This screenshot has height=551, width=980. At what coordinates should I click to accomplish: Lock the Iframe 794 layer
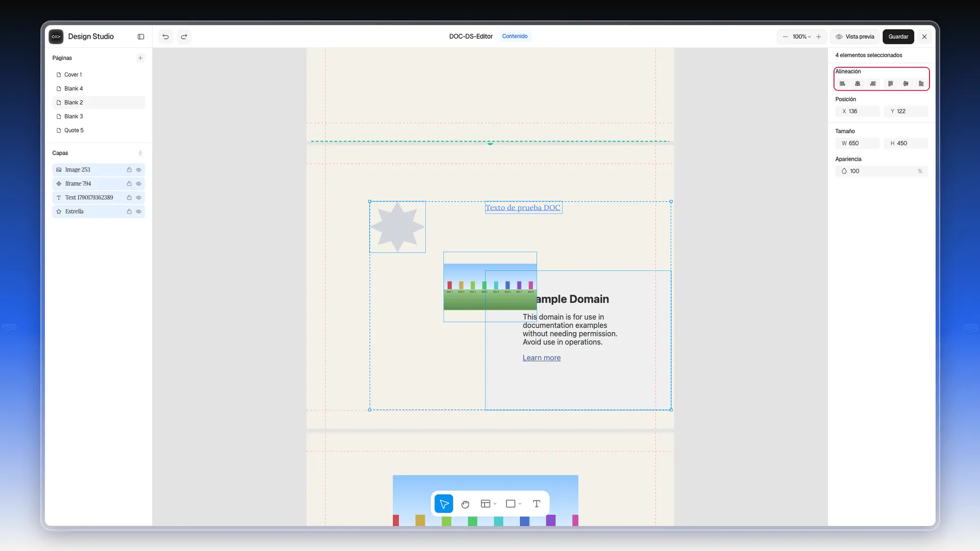[x=129, y=184]
